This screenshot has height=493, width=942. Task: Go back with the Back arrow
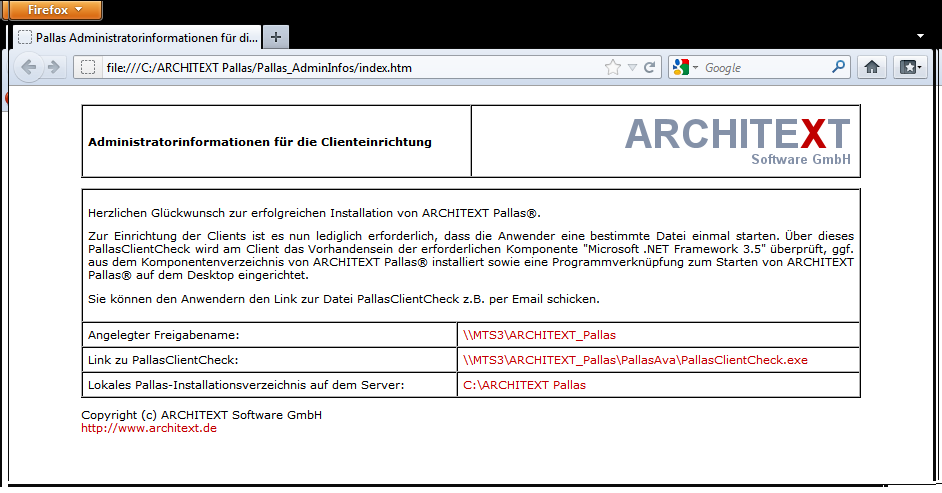(28, 67)
